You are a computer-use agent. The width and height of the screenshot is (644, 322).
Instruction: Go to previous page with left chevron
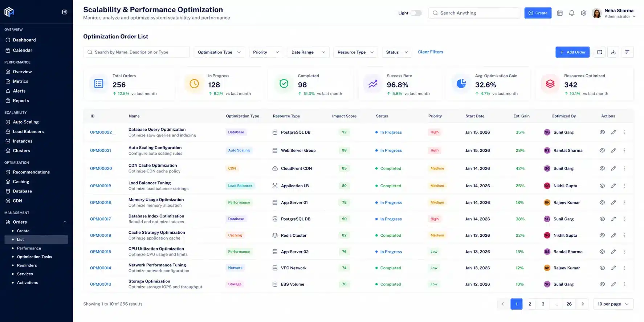pos(503,304)
